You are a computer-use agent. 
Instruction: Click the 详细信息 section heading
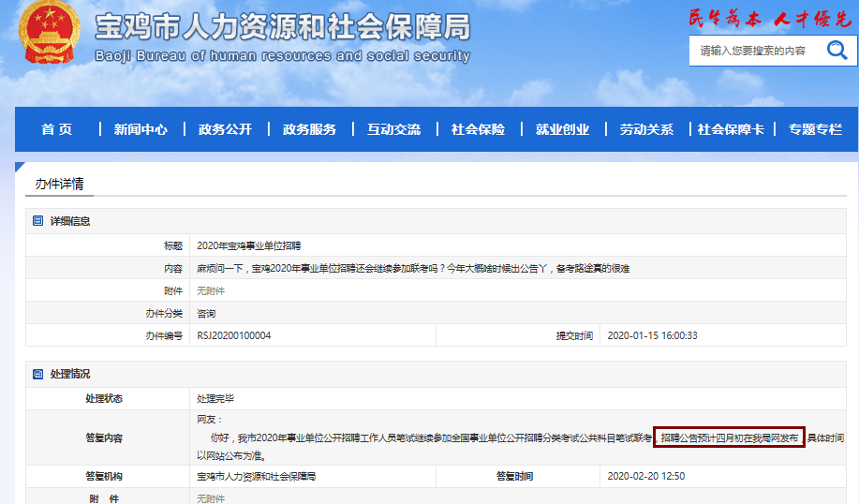point(70,221)
